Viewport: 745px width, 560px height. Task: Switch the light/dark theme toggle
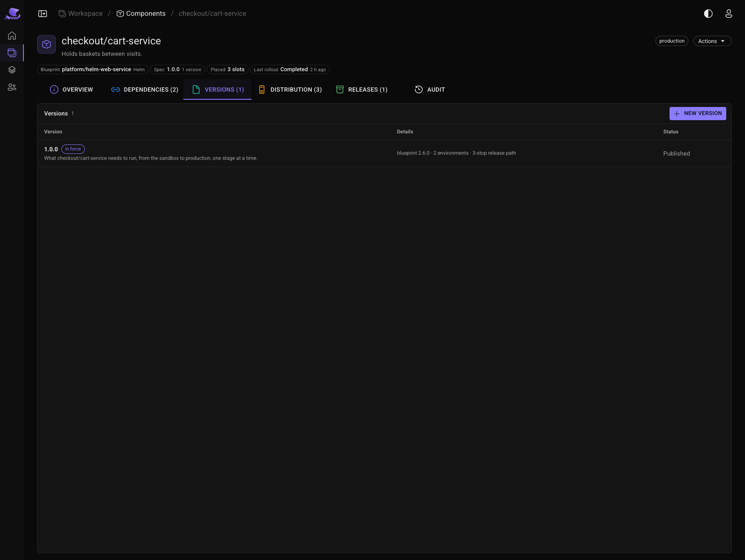[x=708, y=14]
